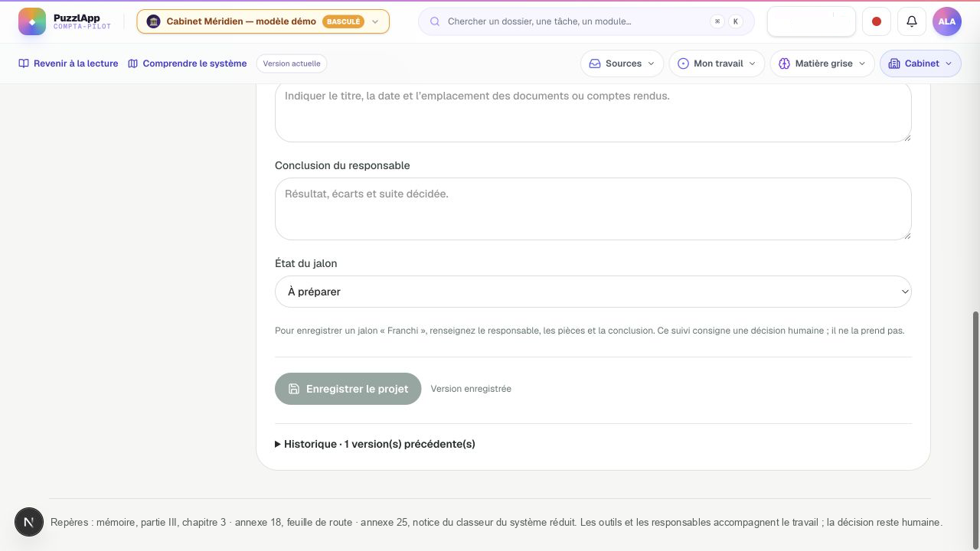This screenshot has width=980, height=551.
Task: Click the book icon beside Revenir à la lecture
Action: pos(24,64)
